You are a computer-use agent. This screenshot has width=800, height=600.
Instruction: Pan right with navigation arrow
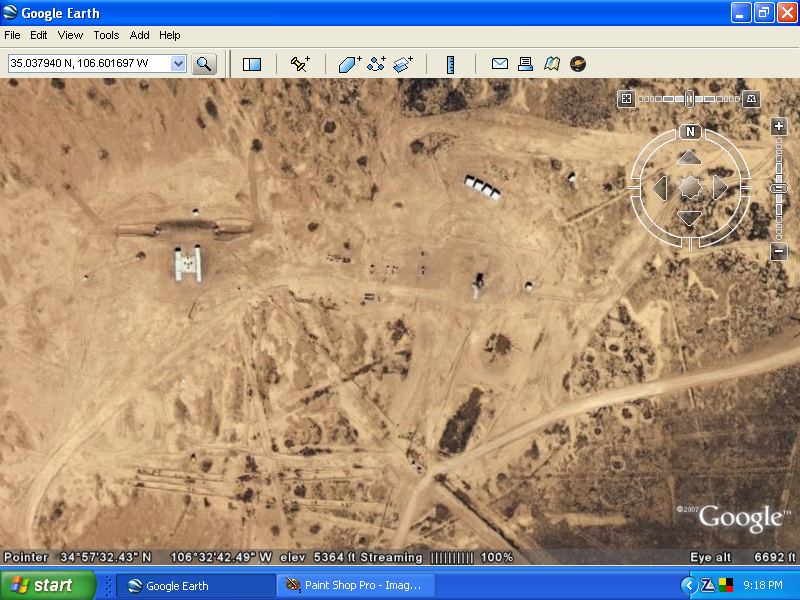[x=720, y=187]
